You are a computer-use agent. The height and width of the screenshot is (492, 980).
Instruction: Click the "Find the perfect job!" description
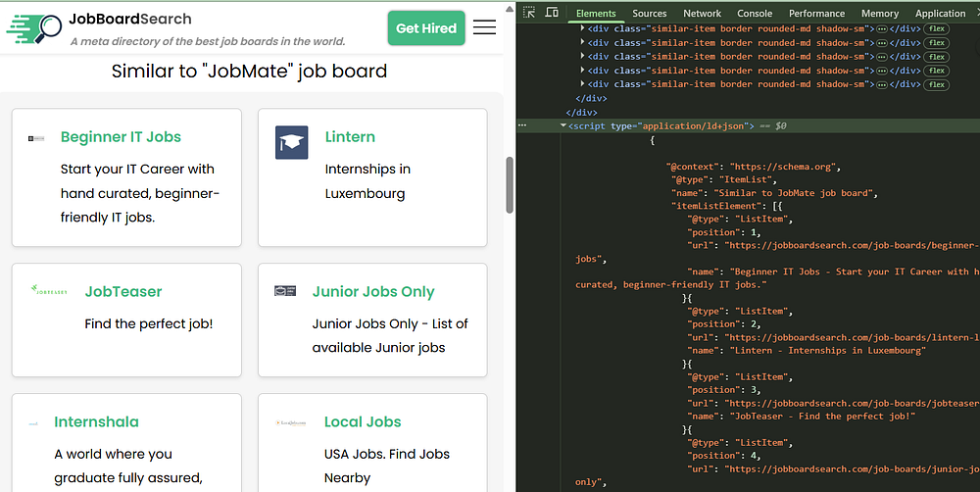pos(149,323)
